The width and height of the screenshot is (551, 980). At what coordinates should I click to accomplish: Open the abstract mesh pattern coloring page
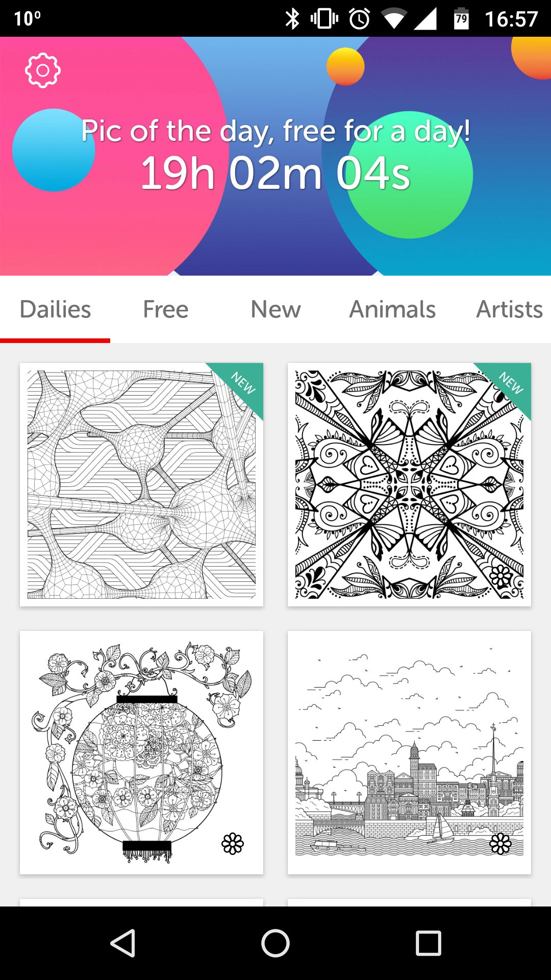141,484
